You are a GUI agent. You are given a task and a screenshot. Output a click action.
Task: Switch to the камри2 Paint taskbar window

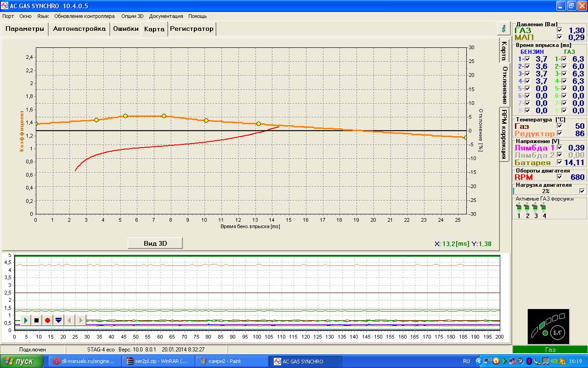(231, 361)
